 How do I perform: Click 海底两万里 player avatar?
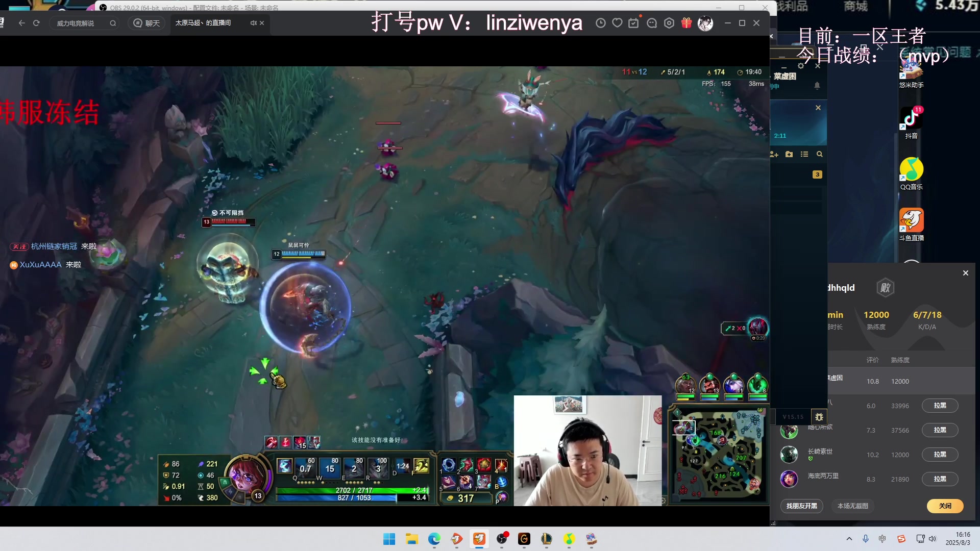click(789, 479)
